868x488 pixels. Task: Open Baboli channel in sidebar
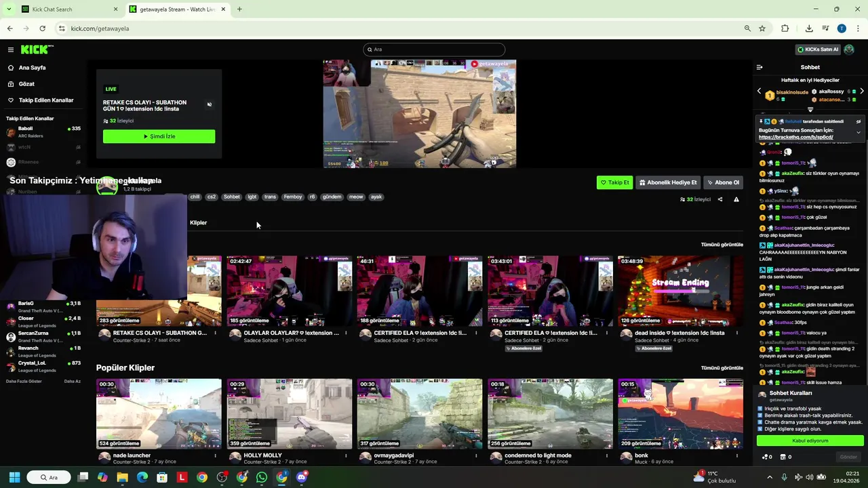tap(43, 131)
